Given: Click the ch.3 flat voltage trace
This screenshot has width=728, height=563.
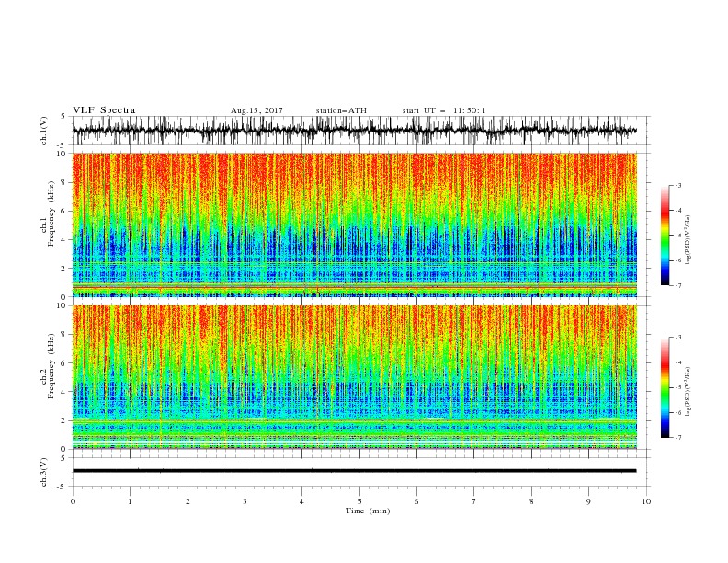Looking at the screenshot, I should [x=355, y=471].
